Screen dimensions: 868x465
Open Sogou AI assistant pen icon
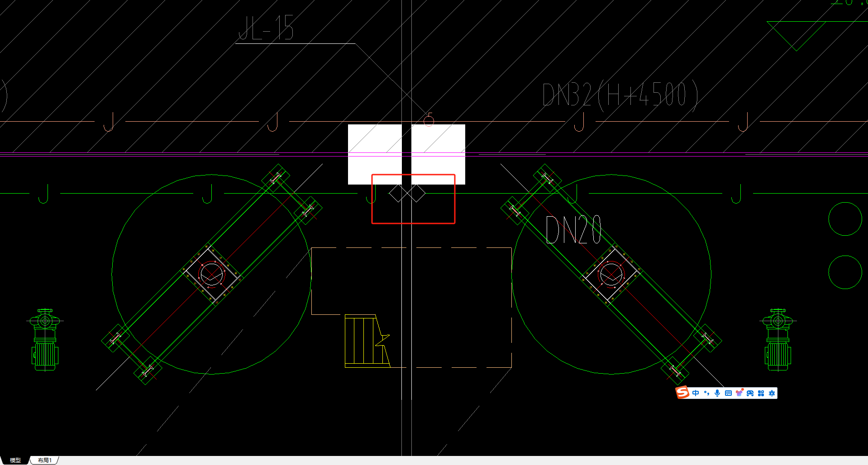(x=772, y=393)
